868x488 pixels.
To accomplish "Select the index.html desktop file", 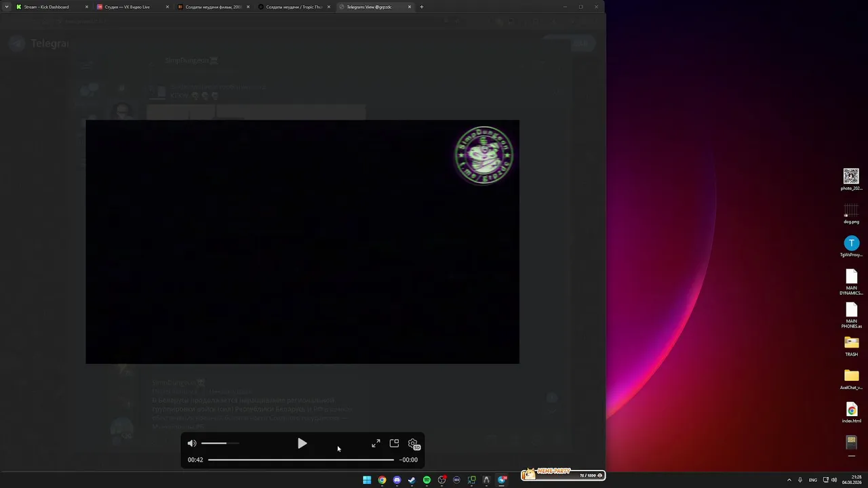I will click(x=851, y=413).
